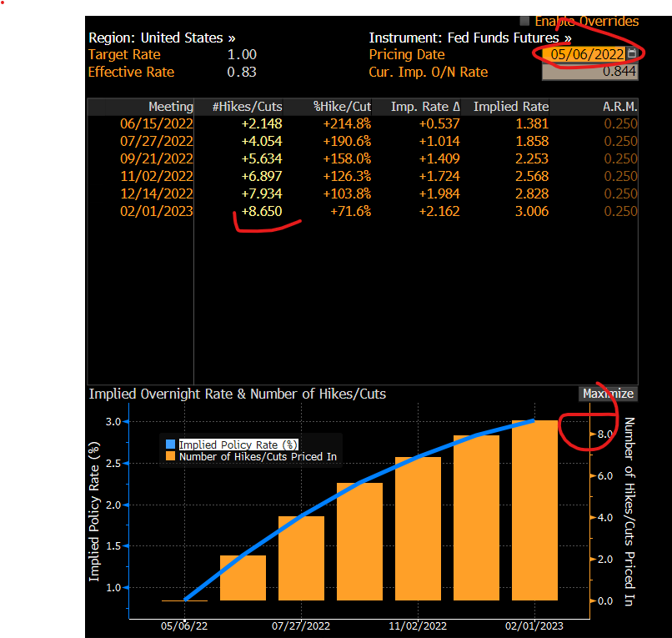Select the 09/21/2022 meeting row

tap(362, 159)
